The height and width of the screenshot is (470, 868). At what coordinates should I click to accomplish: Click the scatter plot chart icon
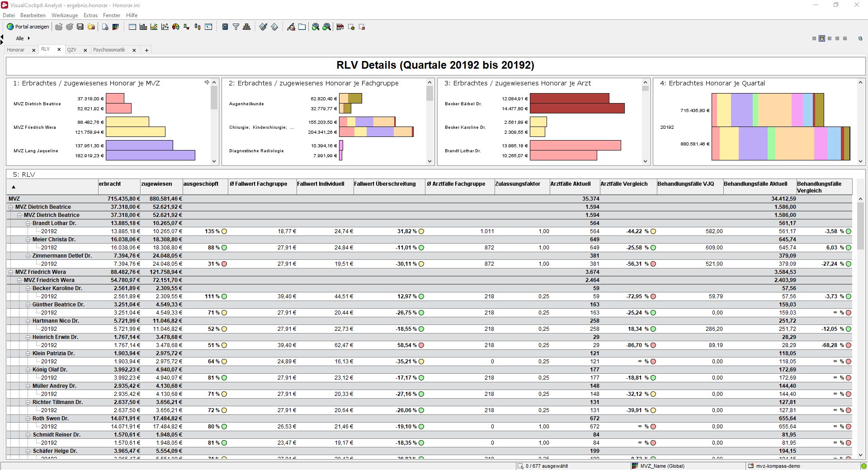(x=165, y=27)
